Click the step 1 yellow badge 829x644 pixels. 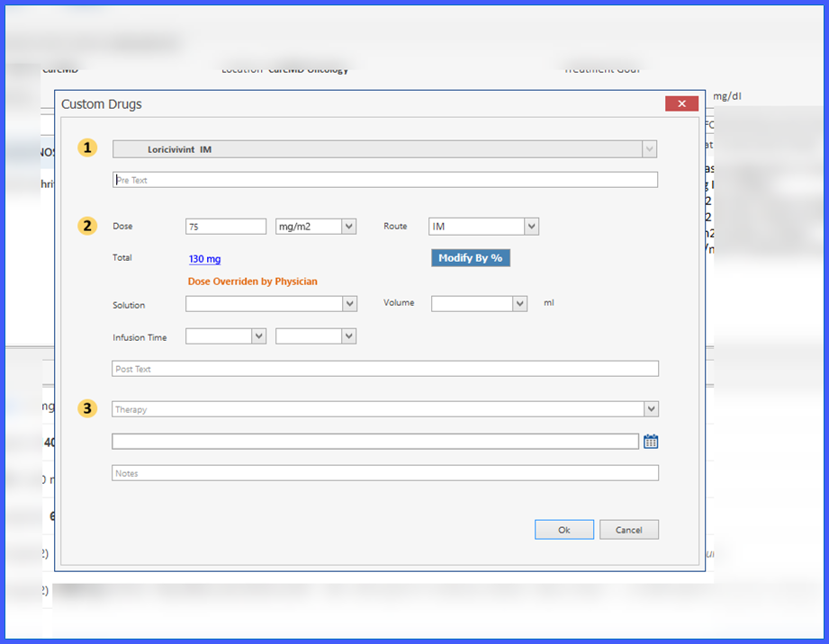[88, 148]
